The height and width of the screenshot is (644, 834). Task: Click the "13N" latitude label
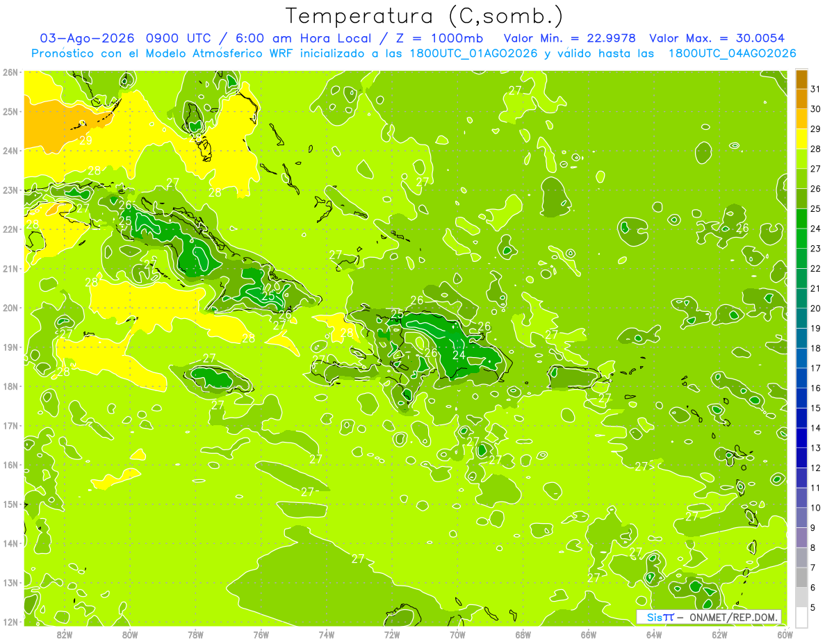coord(10,582)
